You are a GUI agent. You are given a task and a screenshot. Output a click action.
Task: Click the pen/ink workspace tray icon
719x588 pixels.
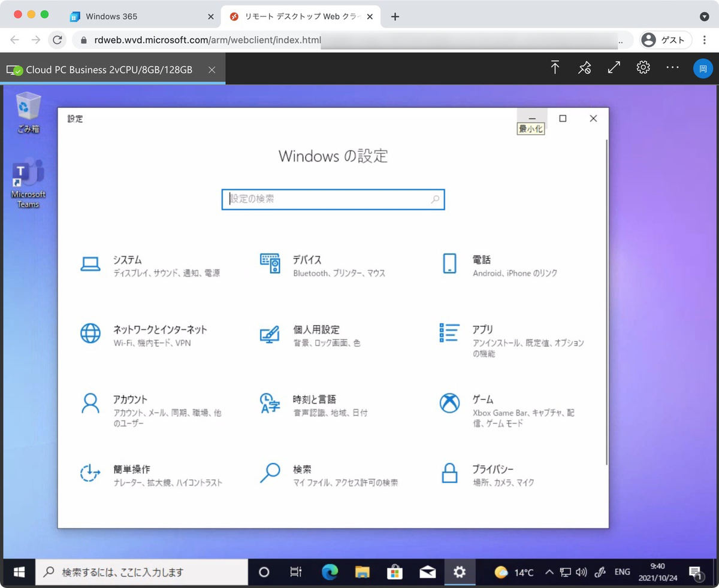click(601, 572)
